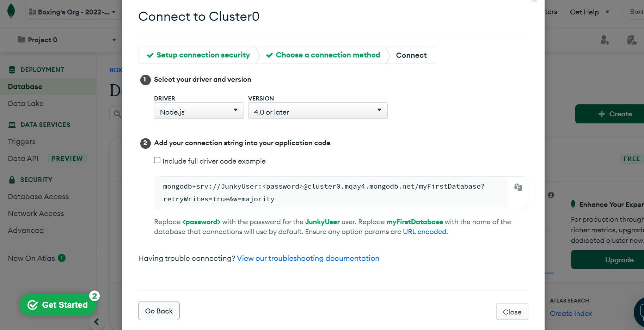644x330 pixels.
Task: Click the New On Atlas notification badge
Action: point(62,258)
